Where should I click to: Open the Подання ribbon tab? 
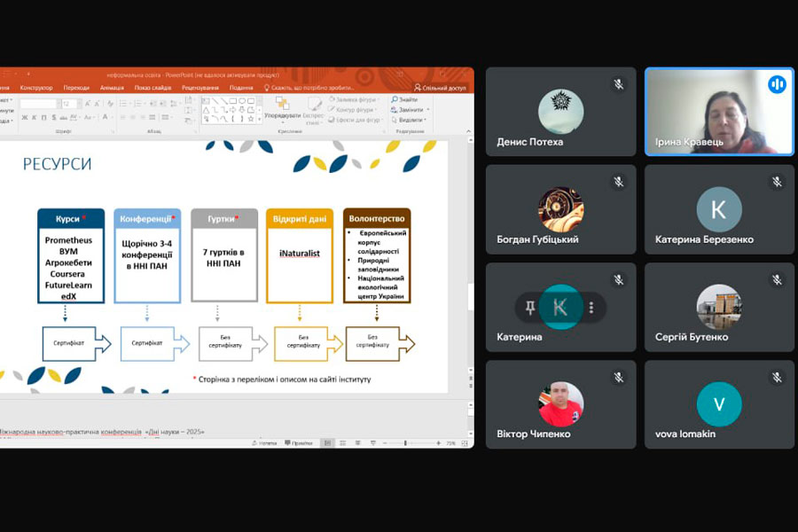241,88
